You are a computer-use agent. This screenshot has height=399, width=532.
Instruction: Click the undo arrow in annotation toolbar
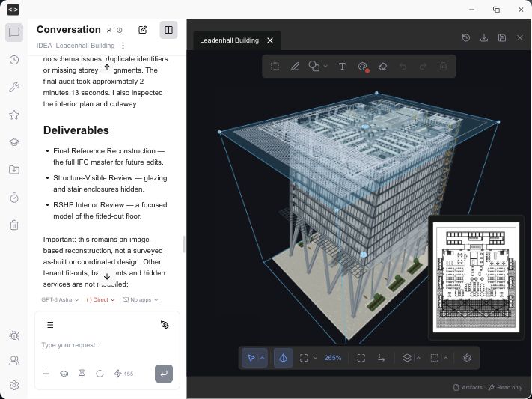403,66
